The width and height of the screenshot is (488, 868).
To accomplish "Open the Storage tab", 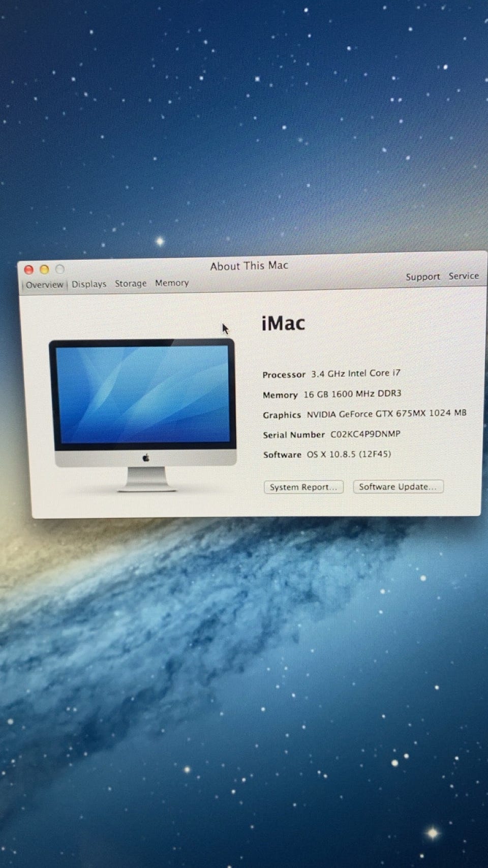I will point(131,283).
